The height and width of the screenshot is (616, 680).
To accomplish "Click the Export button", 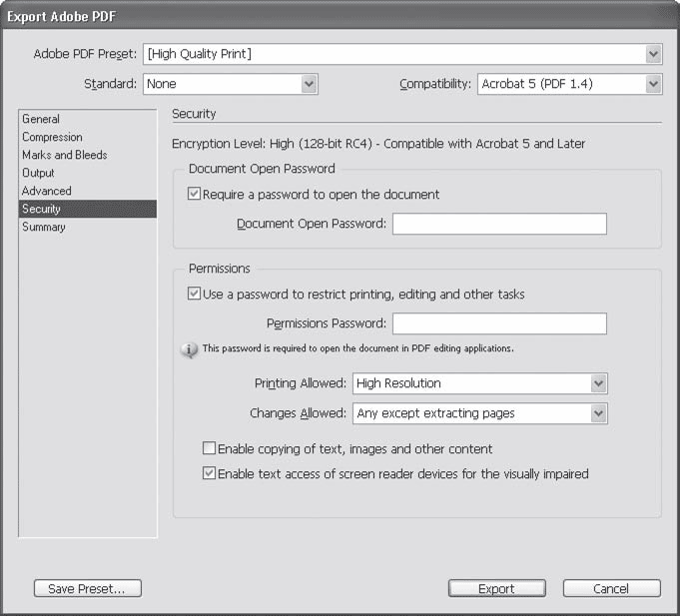I will (x=496, y=589).
